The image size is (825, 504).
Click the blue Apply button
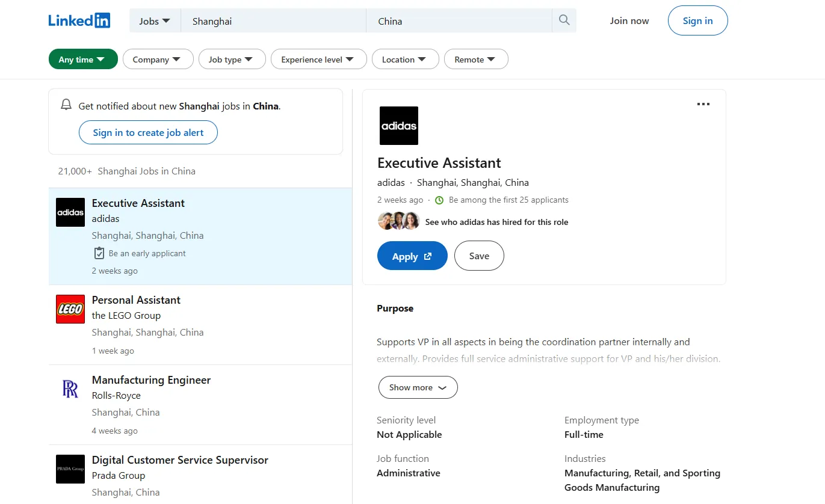(x=412, y=256)
